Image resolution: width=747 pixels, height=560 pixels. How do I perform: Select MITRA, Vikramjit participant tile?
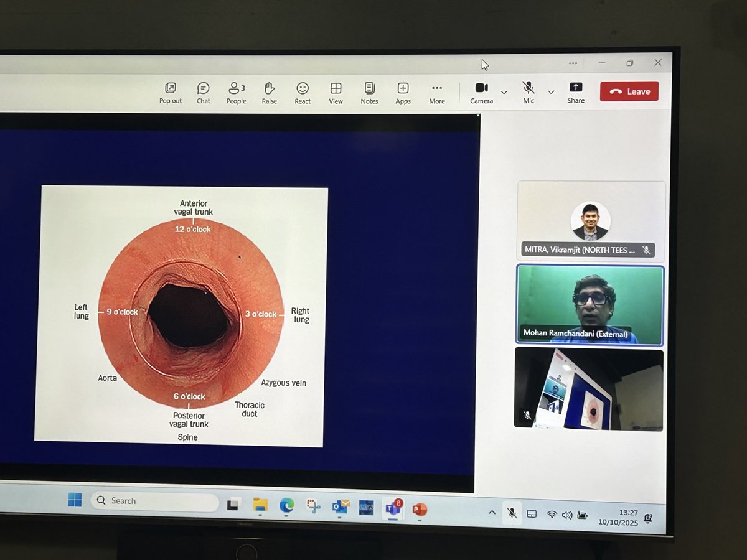[x=591, y=221]
